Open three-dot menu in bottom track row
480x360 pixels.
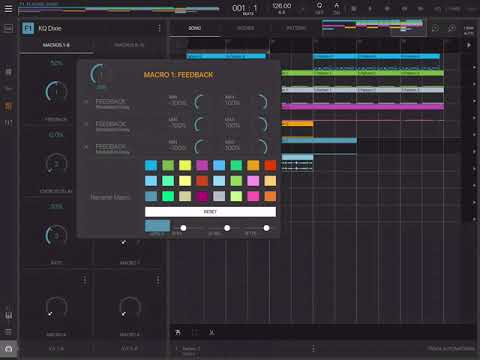tap(313, 348)
